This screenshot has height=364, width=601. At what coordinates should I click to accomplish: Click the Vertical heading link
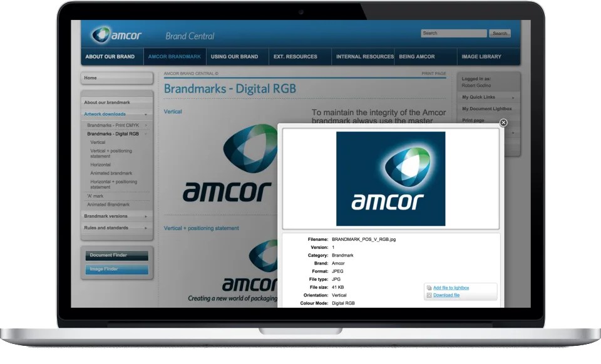[x=173, y=112]
